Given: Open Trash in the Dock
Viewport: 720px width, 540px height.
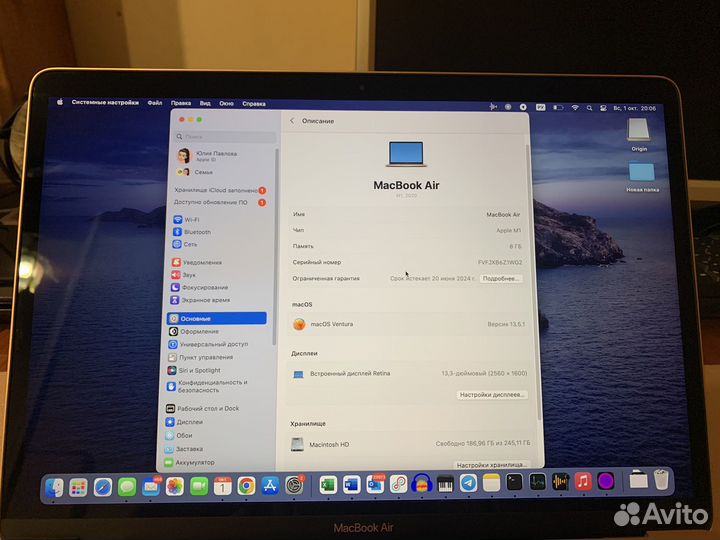Looking at the screenshot, I should [x=661, y=479].
